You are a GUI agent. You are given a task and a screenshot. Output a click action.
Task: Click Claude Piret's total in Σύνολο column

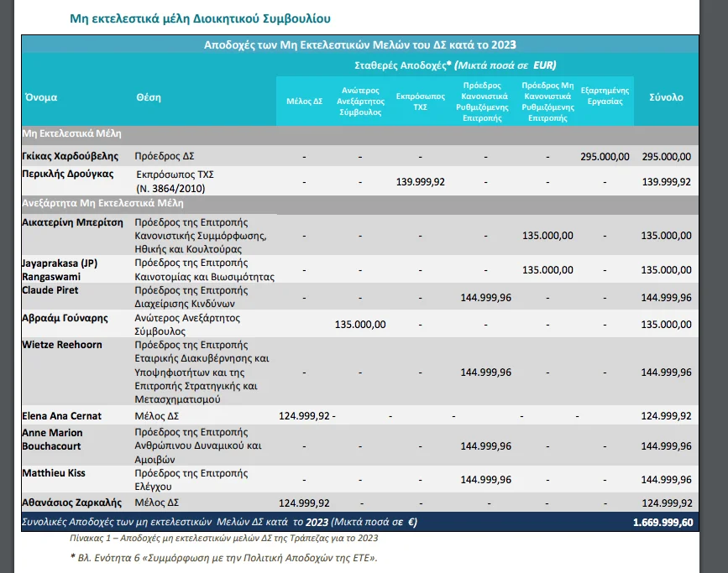666,298
